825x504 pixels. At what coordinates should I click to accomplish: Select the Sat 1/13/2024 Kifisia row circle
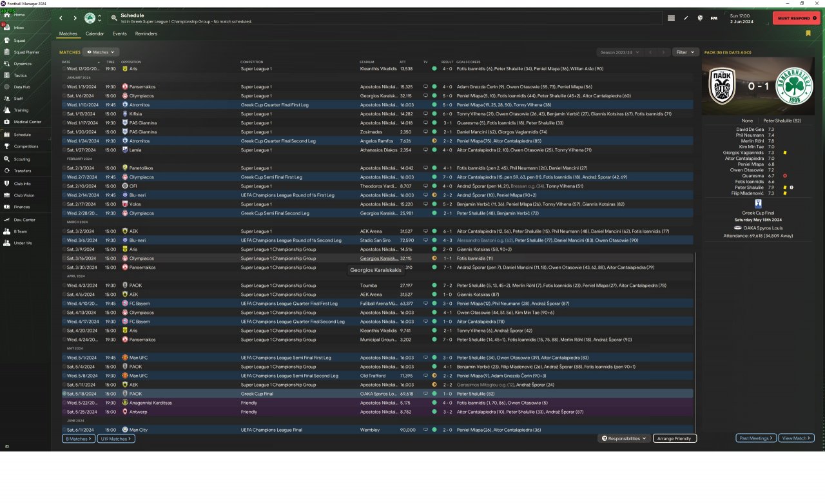(64, 114)
